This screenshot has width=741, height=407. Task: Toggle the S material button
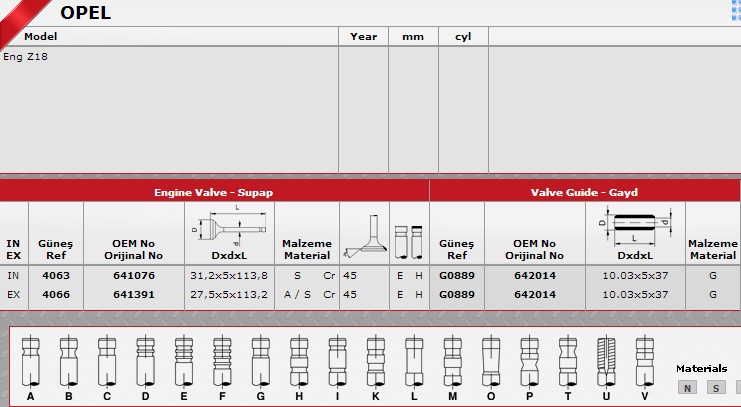(x=716, y=388)
